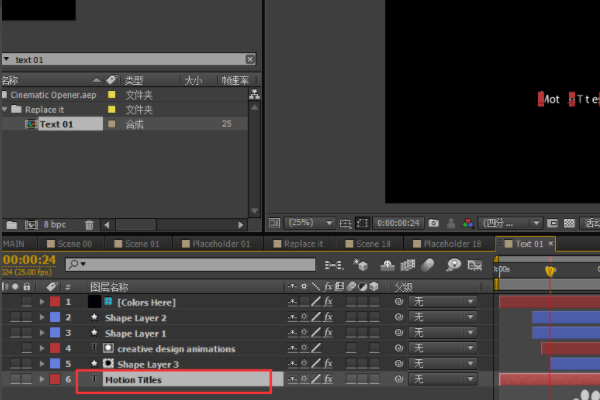Toggle 3D layer box for Motion Titles
This screenshot has height=400, width=600.
tap(375, 379)
